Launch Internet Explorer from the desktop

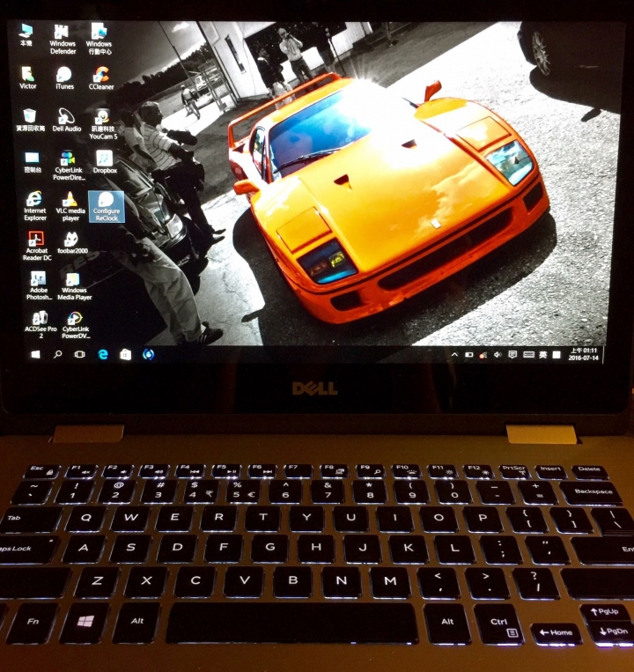pyautogui.click(x=34, y=206)
